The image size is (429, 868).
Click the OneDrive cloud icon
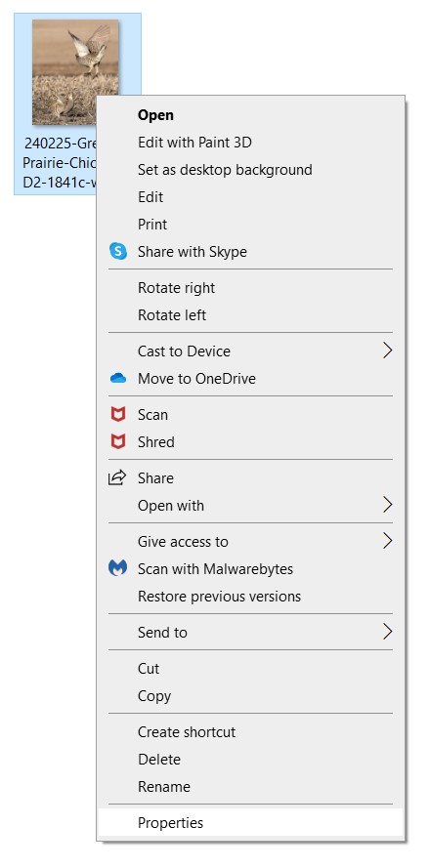coord(118,379)
